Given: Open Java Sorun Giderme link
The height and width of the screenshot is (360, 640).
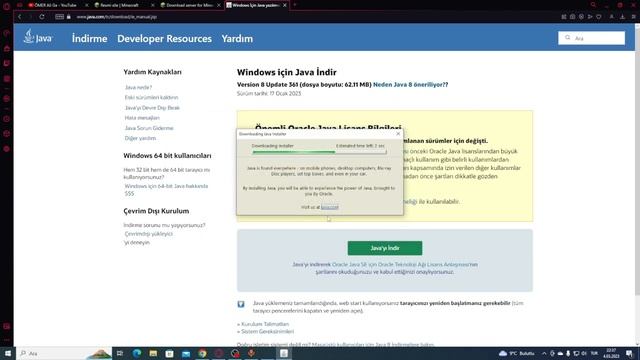Looking at the screenshot, I should tap(149, 128).
